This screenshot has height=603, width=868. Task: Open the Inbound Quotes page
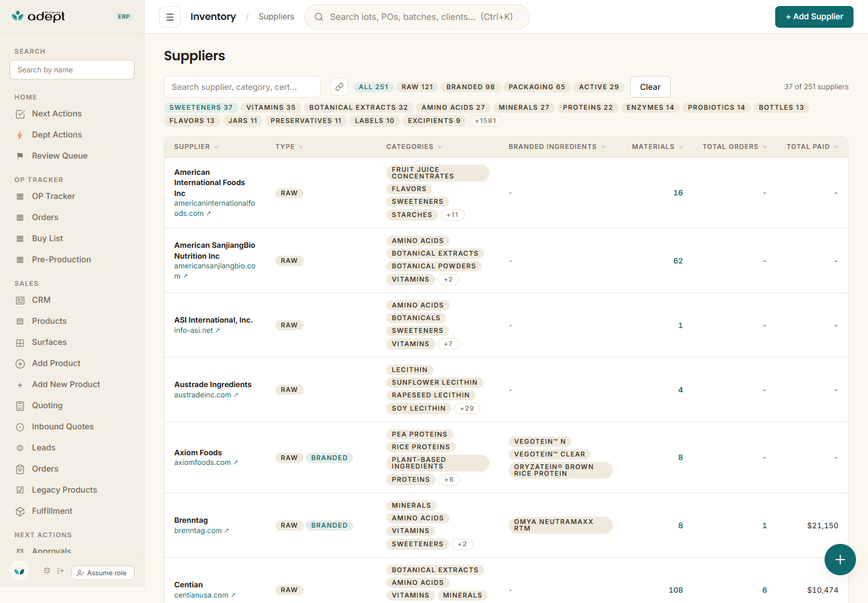point(72,427)
